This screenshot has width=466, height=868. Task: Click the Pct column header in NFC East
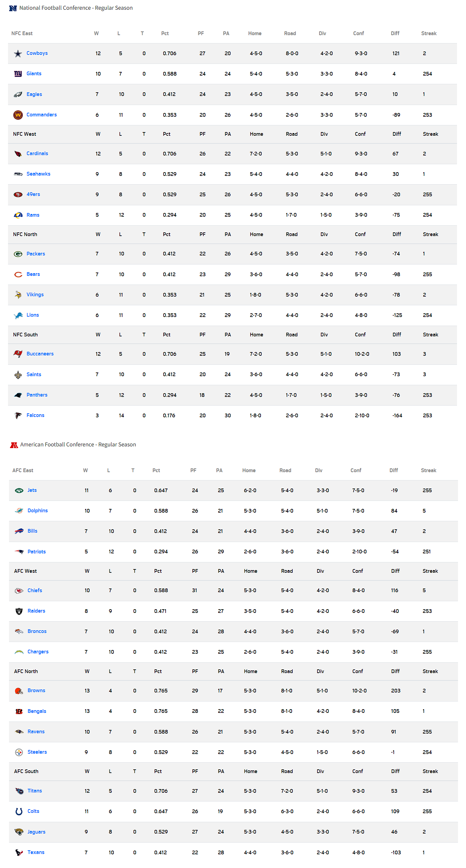point(165,33)
